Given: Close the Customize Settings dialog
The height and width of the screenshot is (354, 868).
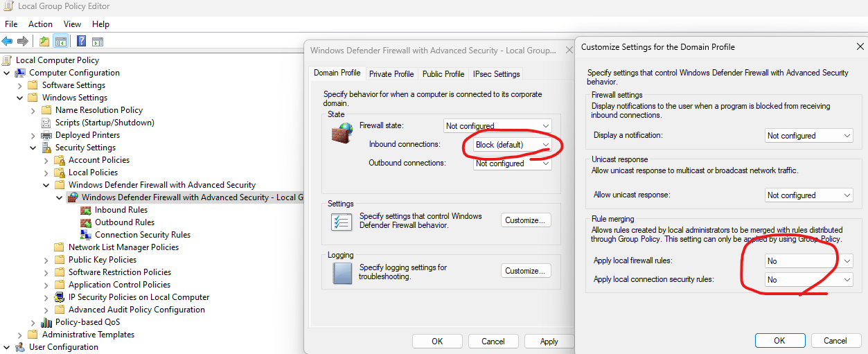Looking at the screenshot, I should click(x=859, y=47).
